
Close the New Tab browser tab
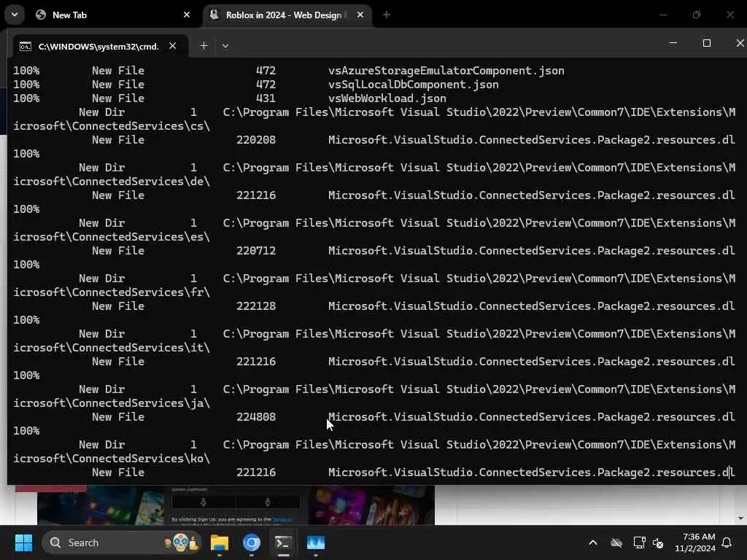pos(187,15)
